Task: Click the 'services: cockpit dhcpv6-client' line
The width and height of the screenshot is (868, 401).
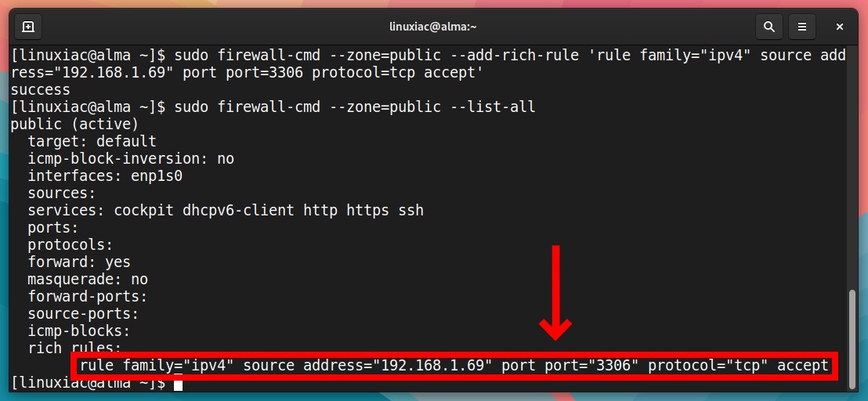Action: click(x=226, y=210)
